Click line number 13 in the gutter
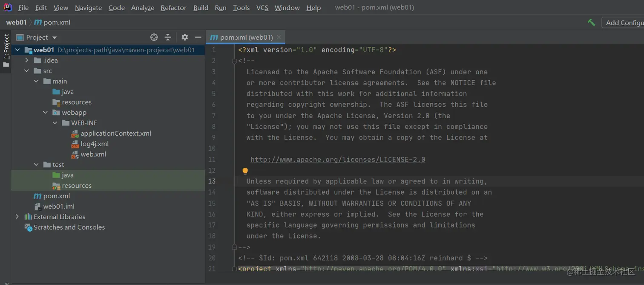Image resolution: width=644 pixels, height=285 pixels. (212, 181)
